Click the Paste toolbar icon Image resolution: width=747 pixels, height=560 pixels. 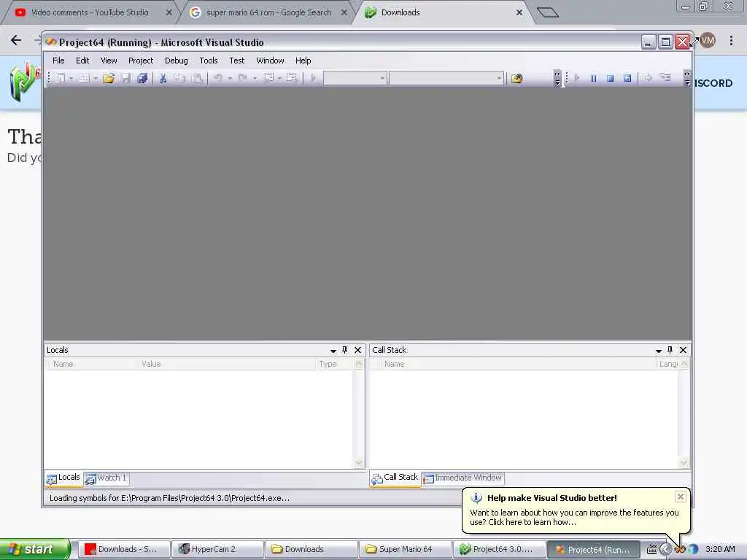click(197, 78)
